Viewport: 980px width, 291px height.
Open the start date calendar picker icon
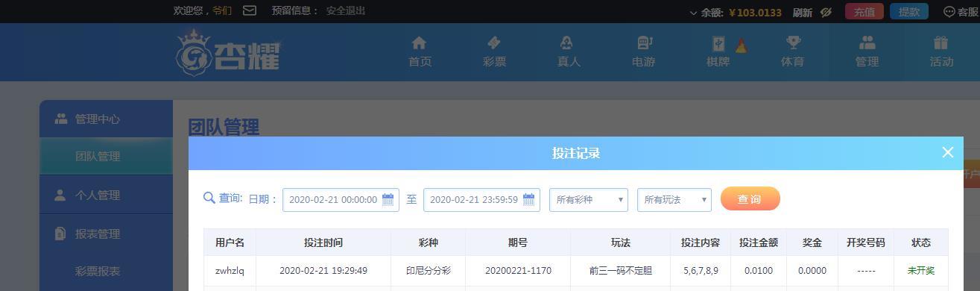click(388, 199)
